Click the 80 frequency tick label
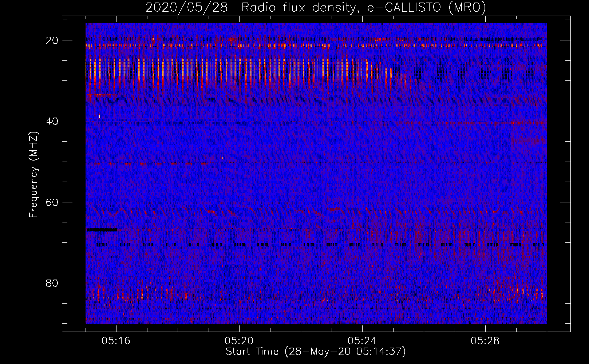Viewport: 589px width, 364px height. tap(52, 283)
